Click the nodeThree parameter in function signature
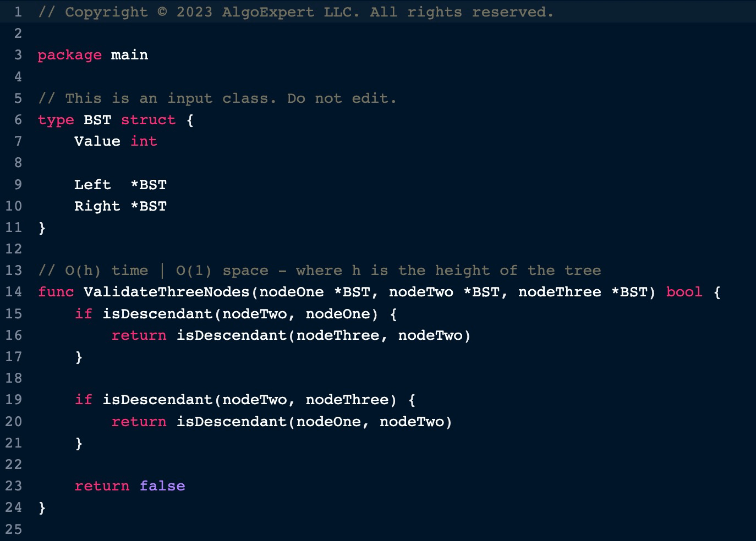Screen dimensions: 756x541 click(x=559, y=292)
